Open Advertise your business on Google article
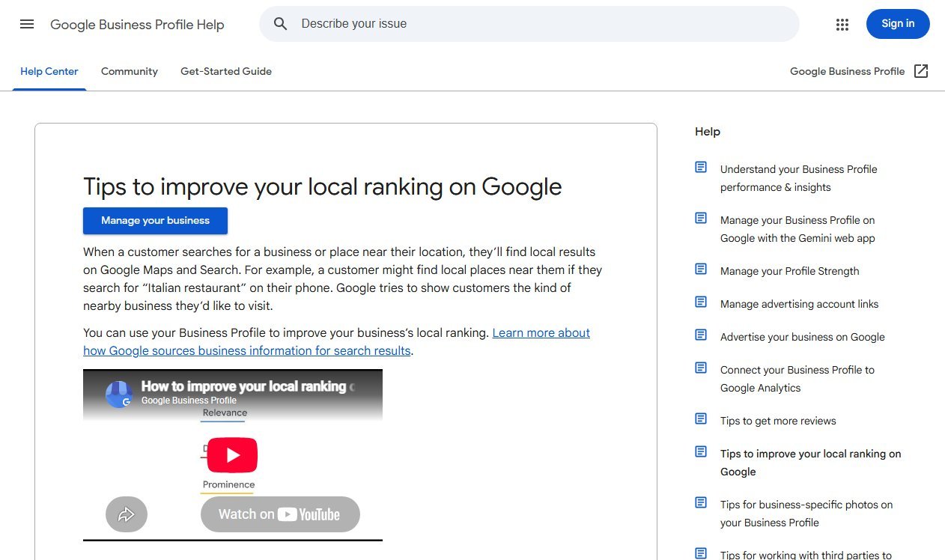 (x=803, y=337)
